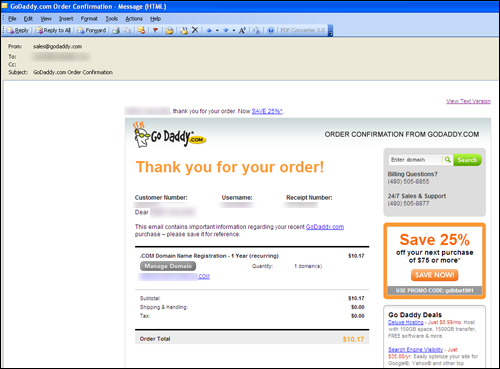Open the View Text Version link
This screenshot has height=369, width=500.
[468, 101]
